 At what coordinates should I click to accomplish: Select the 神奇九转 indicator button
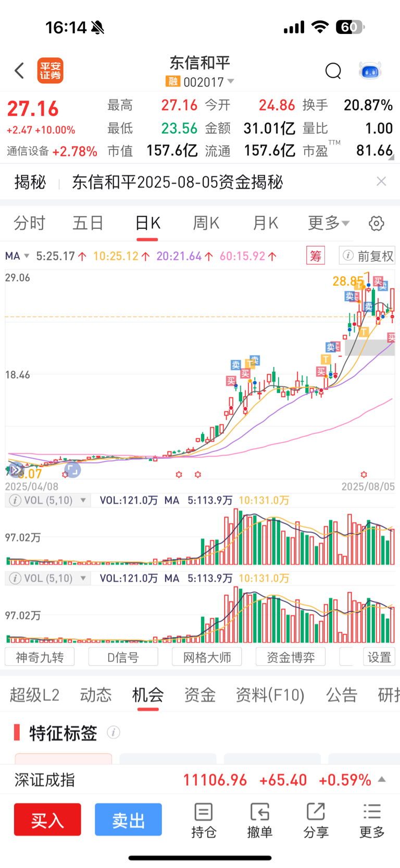[x=40, y=657]
